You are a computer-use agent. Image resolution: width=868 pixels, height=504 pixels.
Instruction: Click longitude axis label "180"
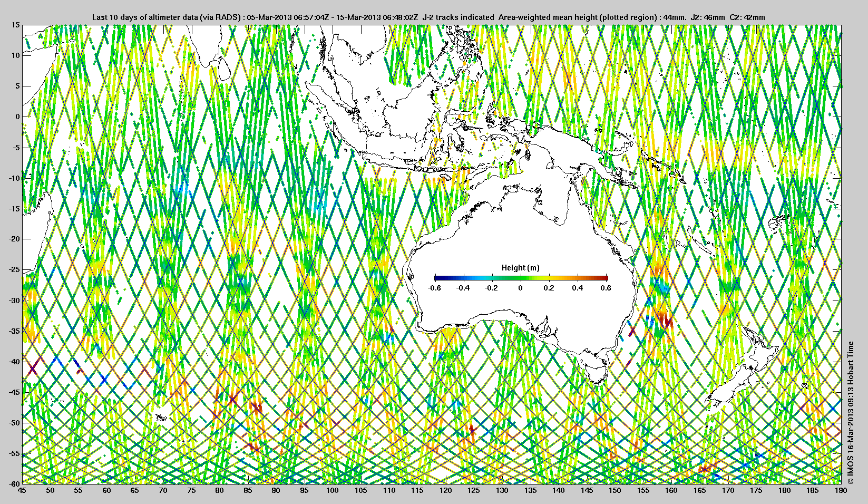coord(785,490)
